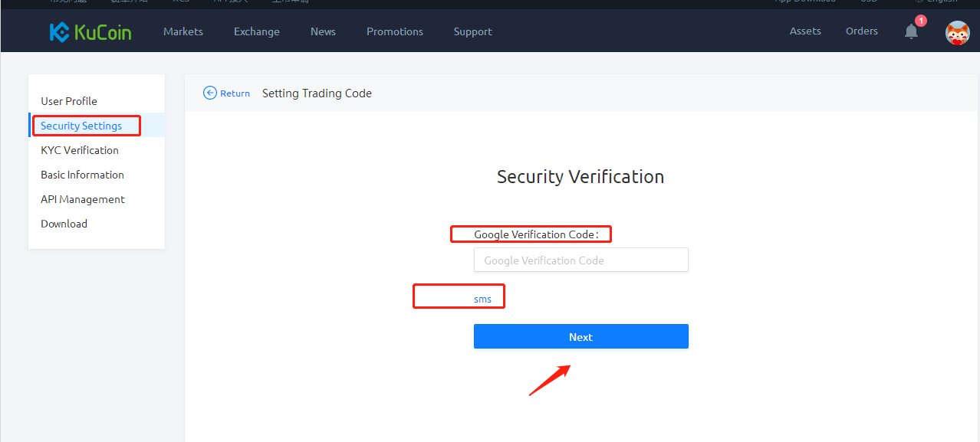This screenshot has width=980, height=442.
Task: Open the Orders menu
Action: pyautogui.click(x=862, y=31)
